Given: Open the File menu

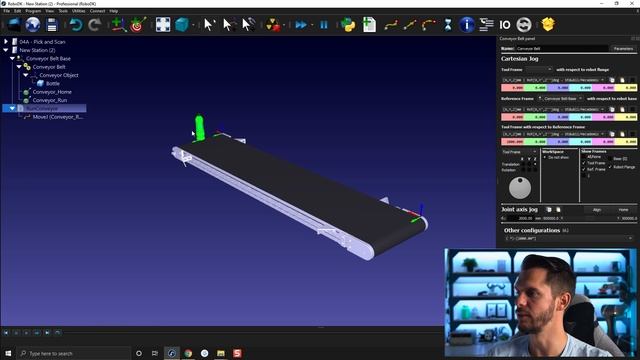Looking at the screenshot, I should point(6,11).
